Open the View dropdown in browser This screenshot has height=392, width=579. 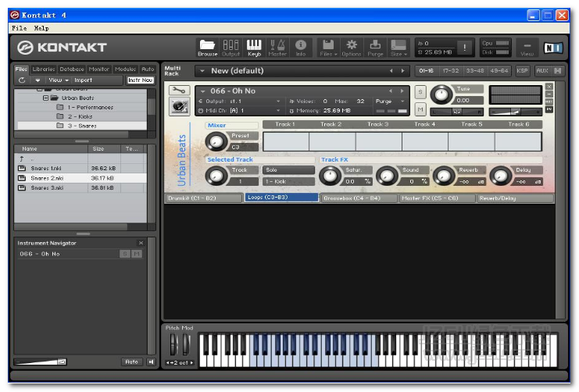click(59, 80)
